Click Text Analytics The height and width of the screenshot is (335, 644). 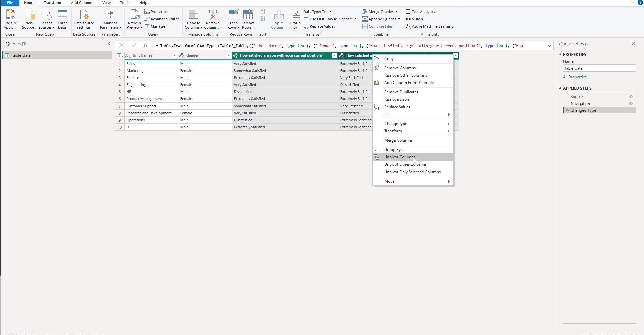(420, 12)
